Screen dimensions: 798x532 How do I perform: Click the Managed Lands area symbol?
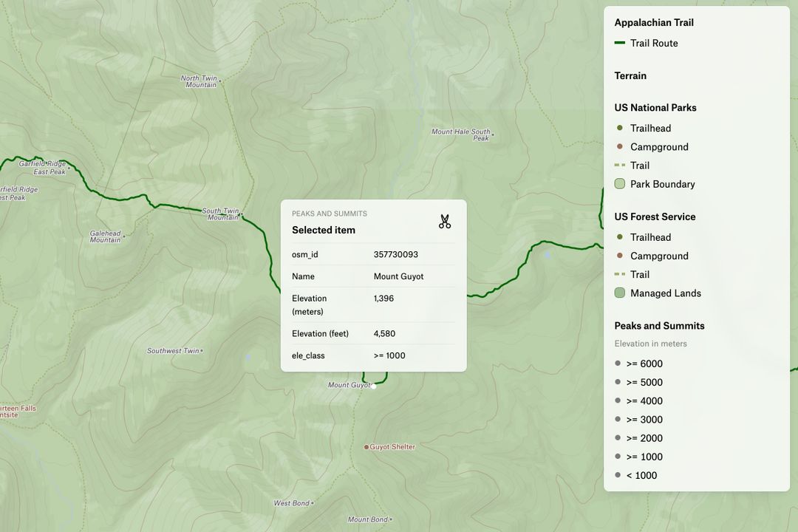point(619,293)
